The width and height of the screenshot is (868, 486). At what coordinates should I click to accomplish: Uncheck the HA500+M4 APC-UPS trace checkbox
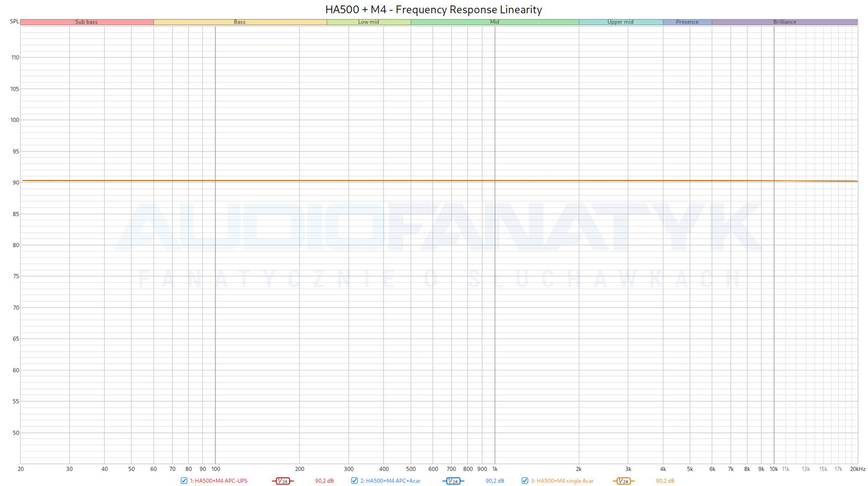tap(184, 481)
